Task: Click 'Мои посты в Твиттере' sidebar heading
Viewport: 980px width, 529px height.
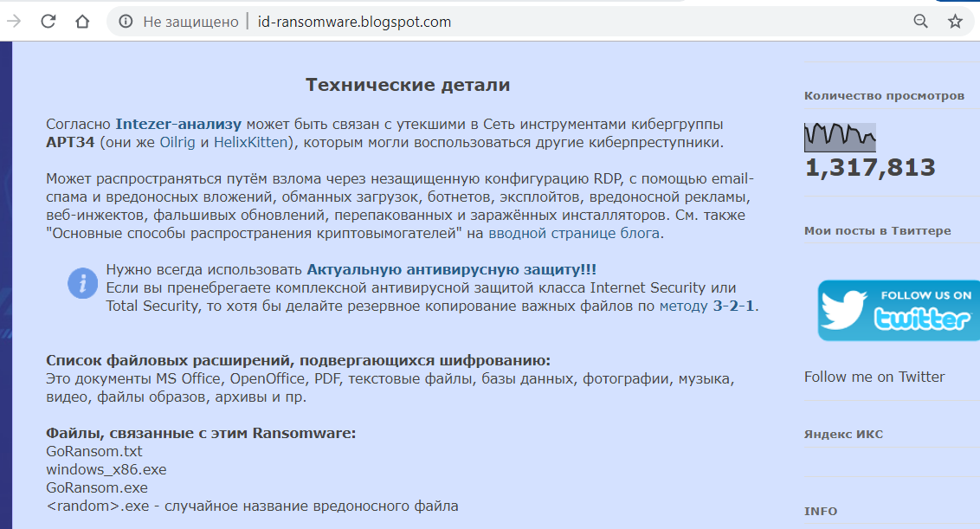Action: pyautogui.click(x=878, y=230)
